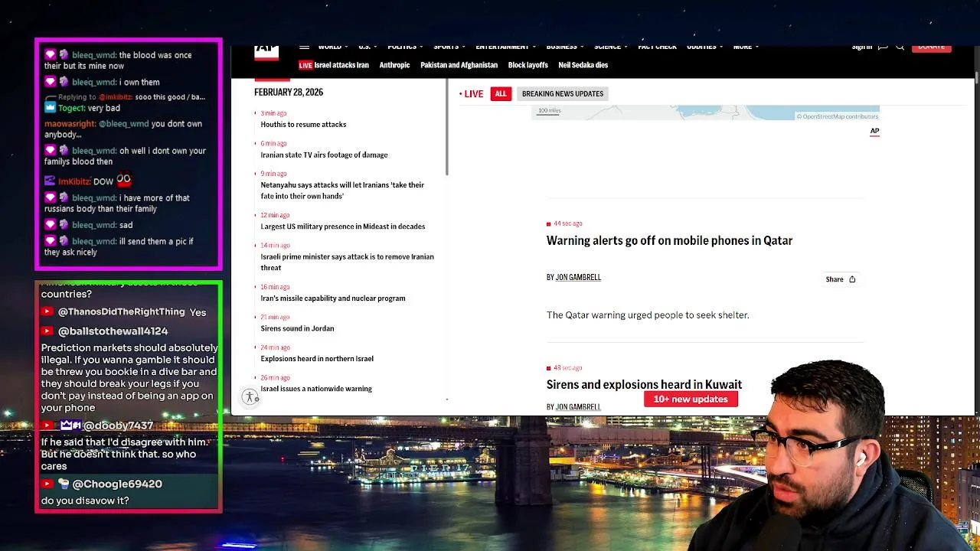Screen dimensions: 980x551
Task: Click @ballstothewall4124 username in chat
Action: [x=113, y=331]
